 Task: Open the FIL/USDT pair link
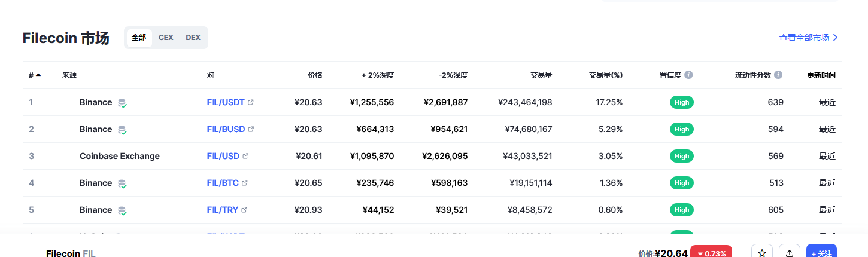[226, 102]
